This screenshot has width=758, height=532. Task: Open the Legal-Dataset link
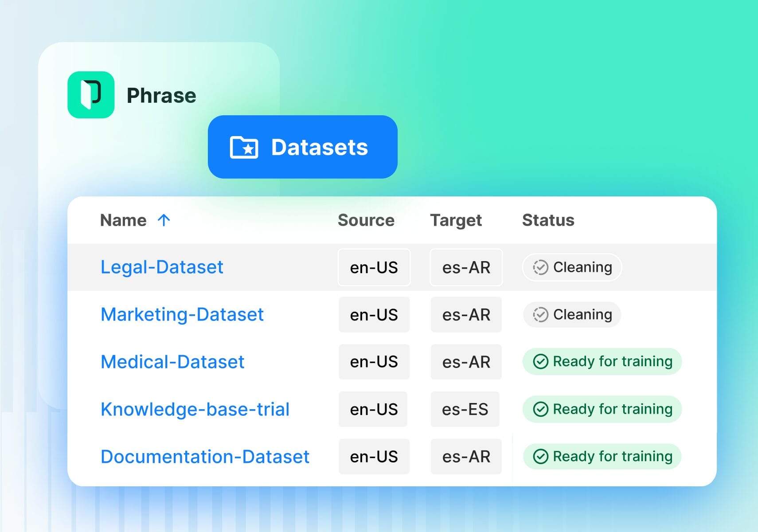162,266
